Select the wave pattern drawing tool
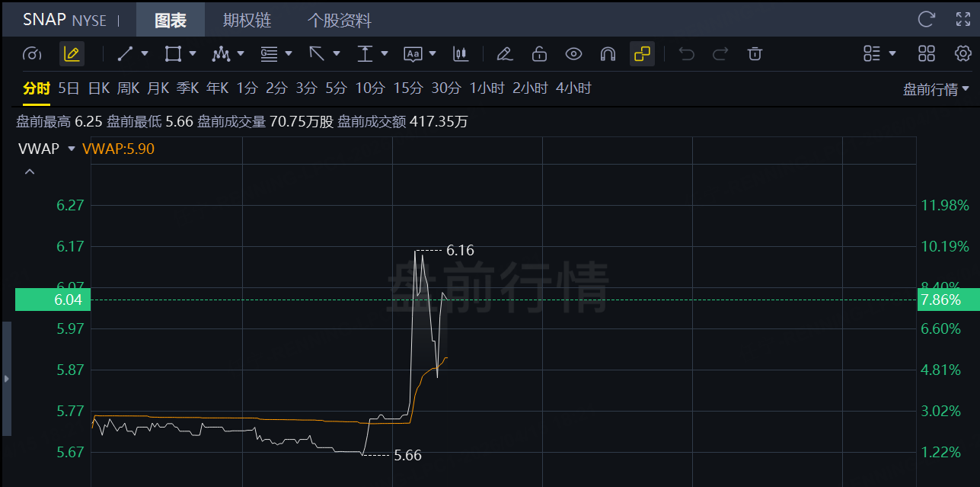This screenshot has height=487, width=980. tap(221, 54)
